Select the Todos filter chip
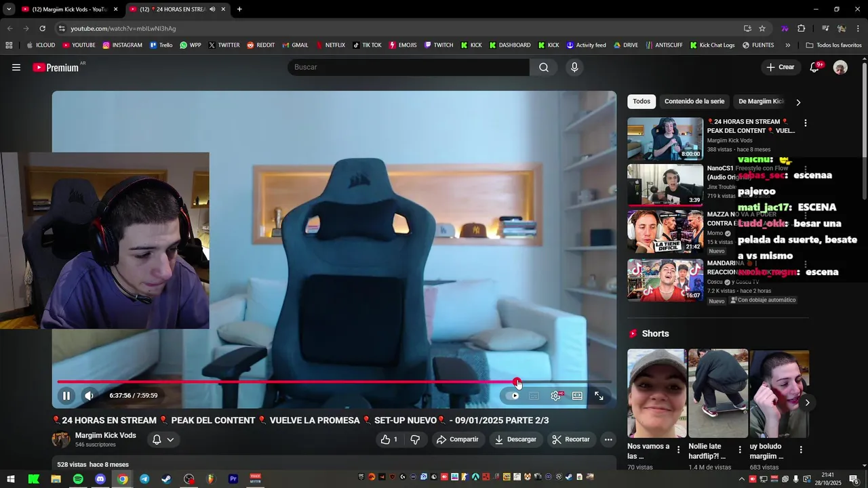 [x=642, y=102]
